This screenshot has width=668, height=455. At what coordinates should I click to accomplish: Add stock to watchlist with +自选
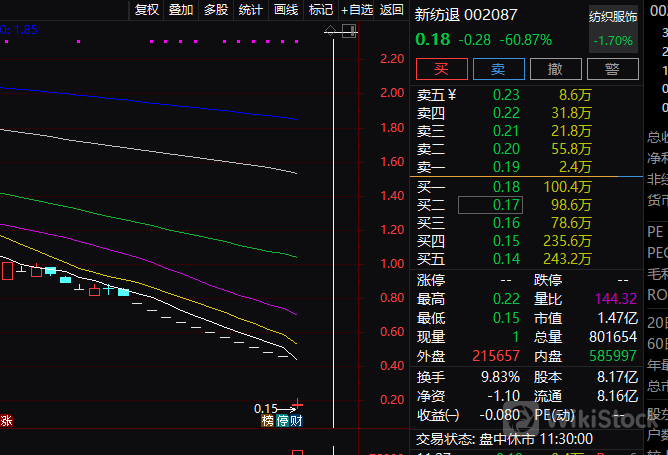[357, 10]
